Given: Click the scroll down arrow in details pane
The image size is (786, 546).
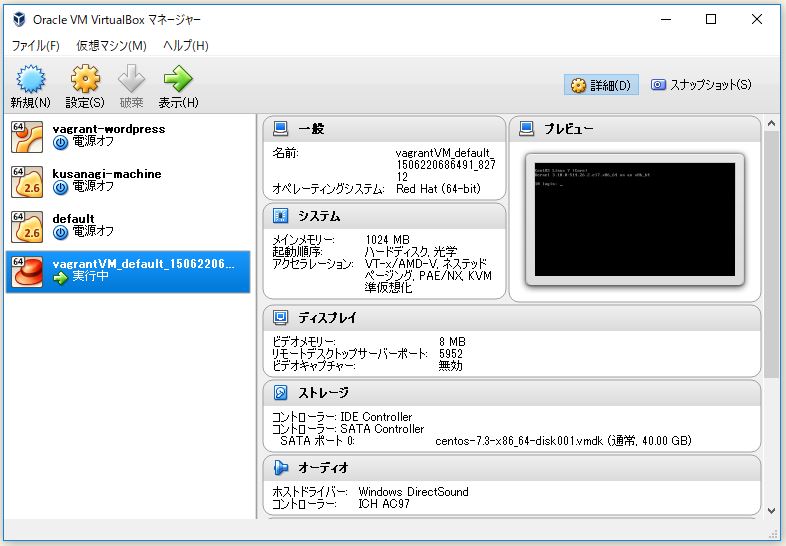Looking at the screenshot, I should point(771,511).
